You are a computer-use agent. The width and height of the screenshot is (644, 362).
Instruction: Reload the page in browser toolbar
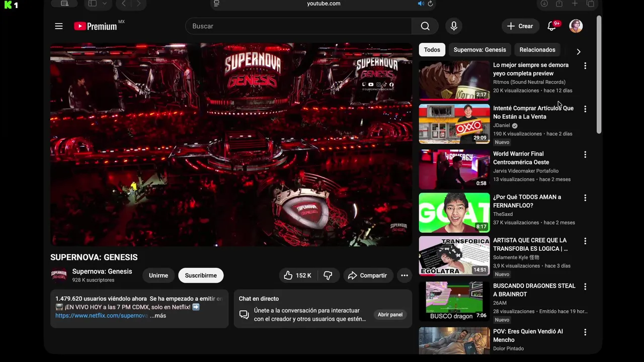point(430,4)
